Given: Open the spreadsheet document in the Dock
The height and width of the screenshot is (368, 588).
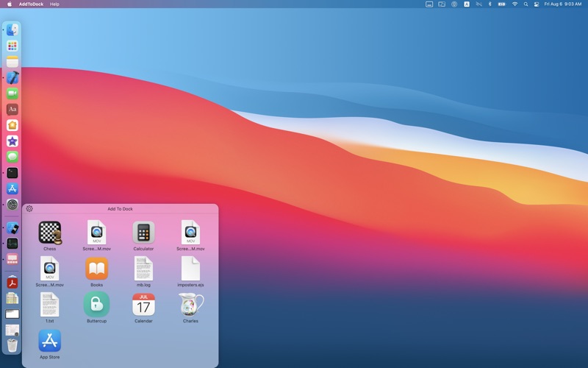Looking at the screenshot, I should pos(12,298).
